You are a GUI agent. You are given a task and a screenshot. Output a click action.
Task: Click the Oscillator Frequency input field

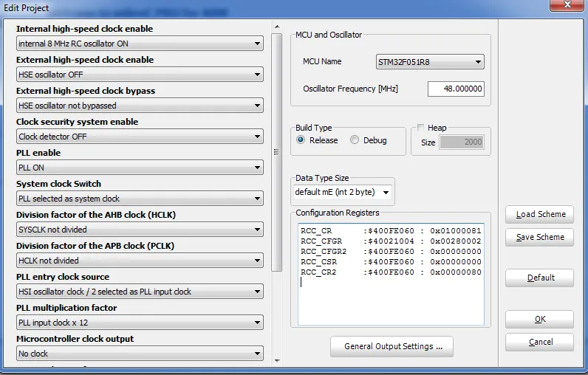click(x=456, y=89)
